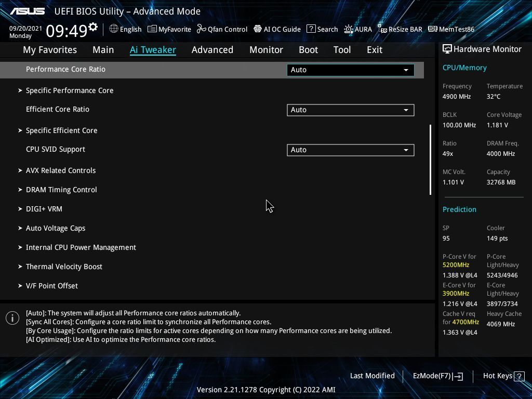Click the Hardware Monitor screen icon

pos(447,49)
